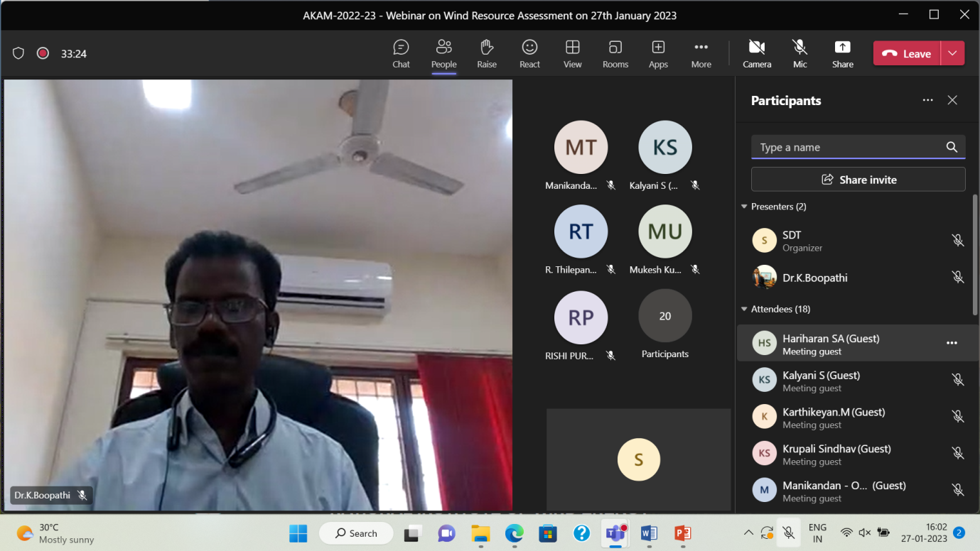Image resolution: width=980 pixels, height=551 pixels.
Task: Click the Type a name search field
Action: click(849, 147)
